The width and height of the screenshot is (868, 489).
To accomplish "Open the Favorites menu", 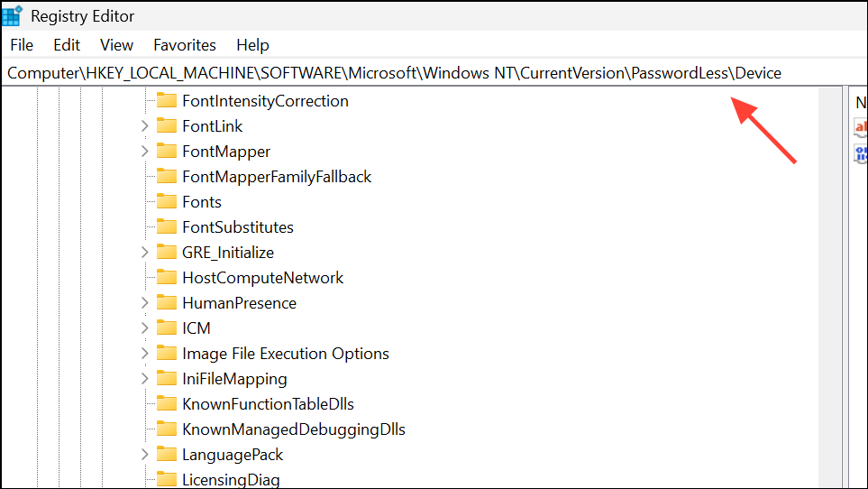I will click(x=185, y=45).
